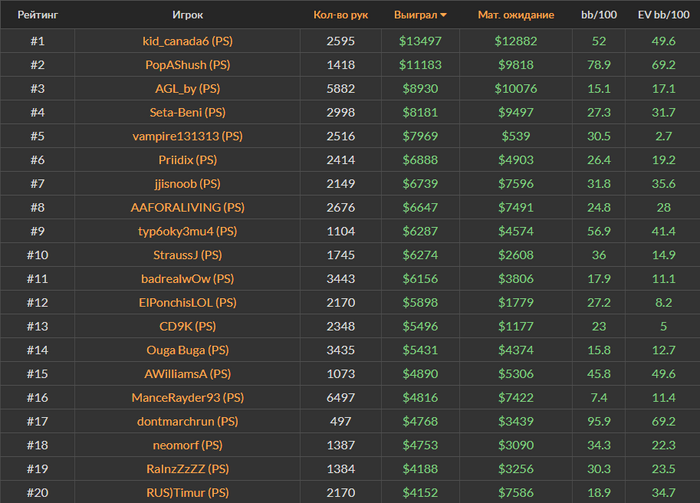Sort by the Выиграл column arrow

(443, 16)
